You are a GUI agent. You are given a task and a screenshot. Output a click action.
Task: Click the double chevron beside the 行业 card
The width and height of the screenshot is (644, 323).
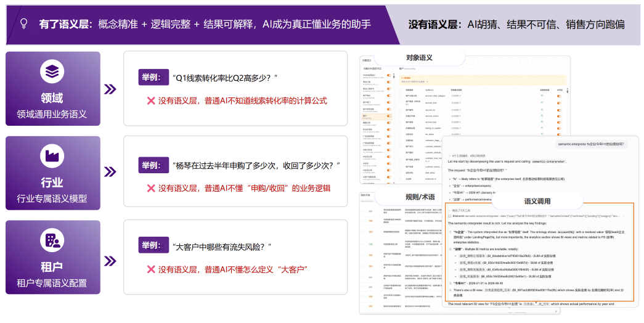tap(110, 171)
